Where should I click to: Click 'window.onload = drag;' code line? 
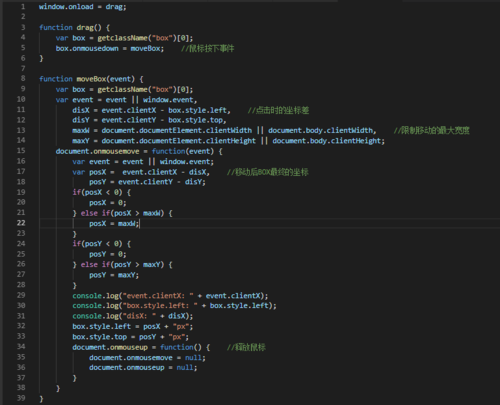click(x=83, y=7)
